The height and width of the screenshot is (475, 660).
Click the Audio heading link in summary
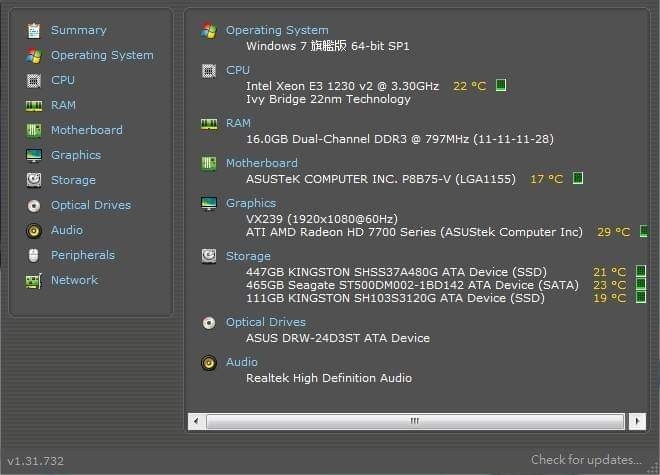(x=242, y=362)
